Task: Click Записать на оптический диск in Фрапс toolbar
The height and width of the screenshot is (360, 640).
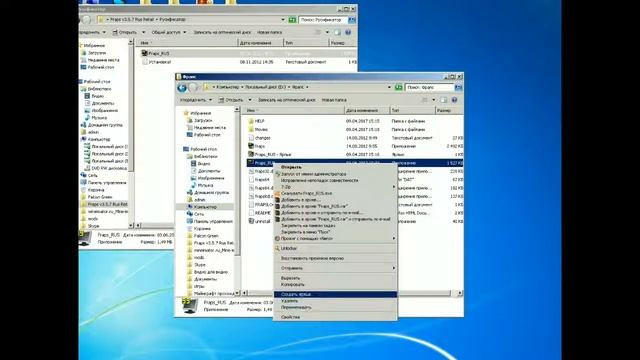Action: pos(287,100)
